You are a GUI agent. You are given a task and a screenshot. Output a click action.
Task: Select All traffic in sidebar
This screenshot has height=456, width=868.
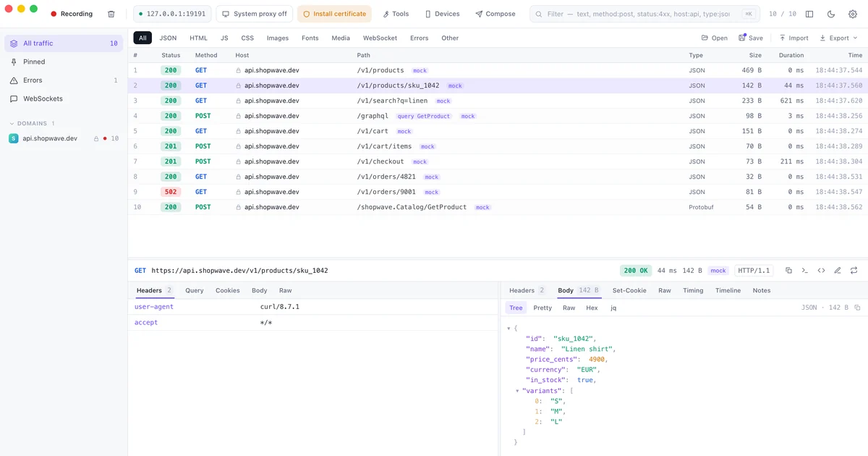[64, 43]
